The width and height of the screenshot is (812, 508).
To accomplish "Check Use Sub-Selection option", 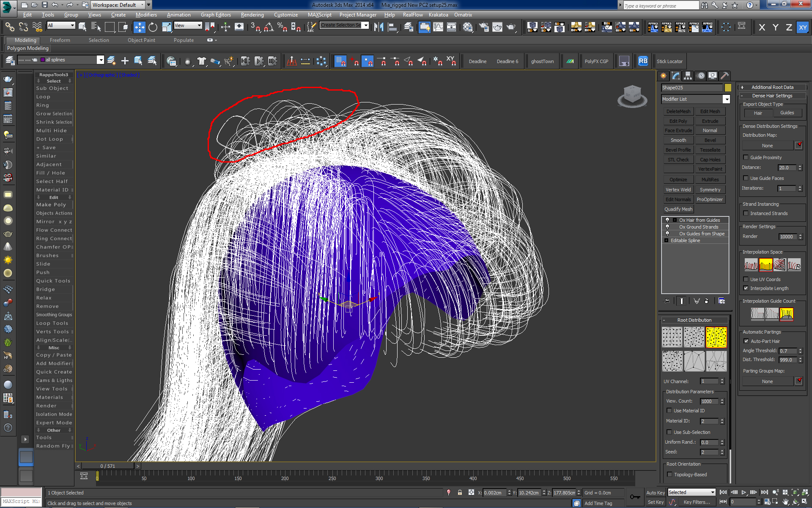I will click(669, 432).
